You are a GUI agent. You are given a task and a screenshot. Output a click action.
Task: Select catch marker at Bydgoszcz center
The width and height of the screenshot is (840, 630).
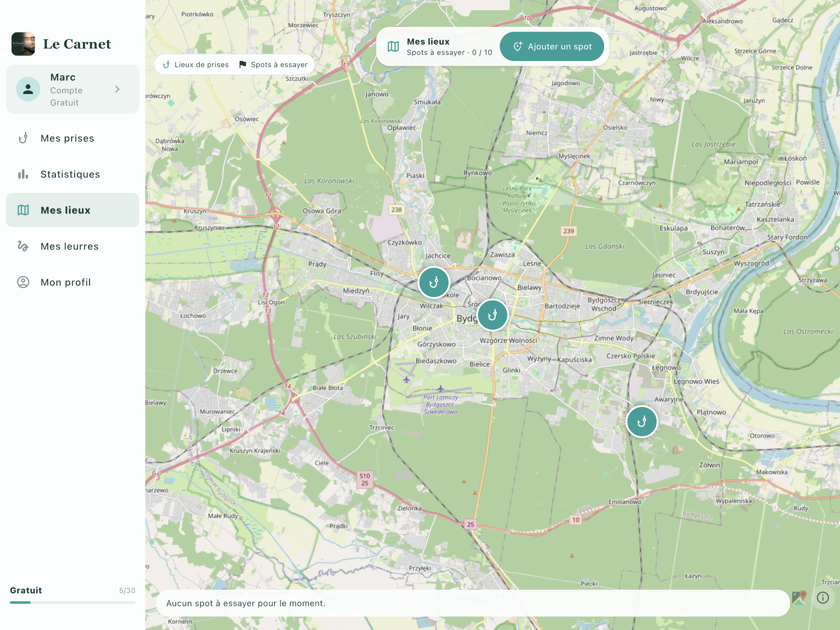[x=493, y=315]
